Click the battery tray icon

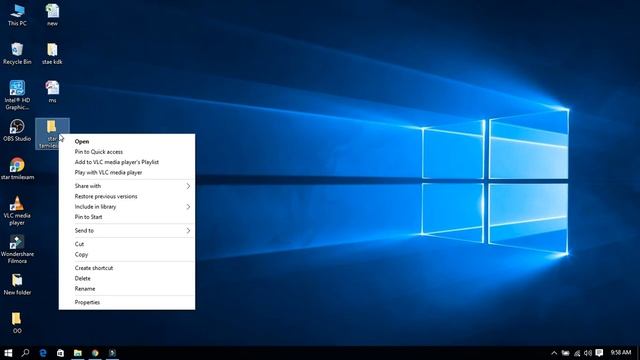565,353
